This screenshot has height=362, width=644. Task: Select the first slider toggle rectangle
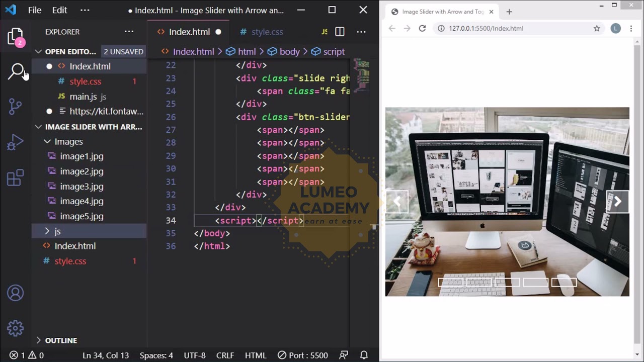point(450,283)
